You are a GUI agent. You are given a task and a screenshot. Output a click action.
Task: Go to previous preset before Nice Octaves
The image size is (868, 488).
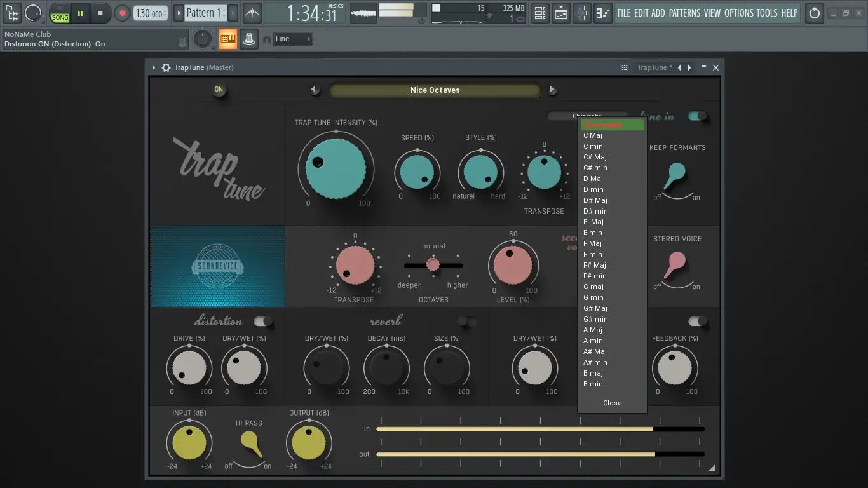pyautogui.click(x=314, y=90)
